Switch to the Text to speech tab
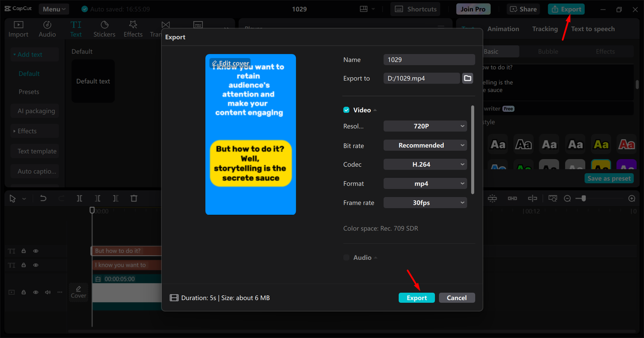644x338 pixels. (593, 29)
